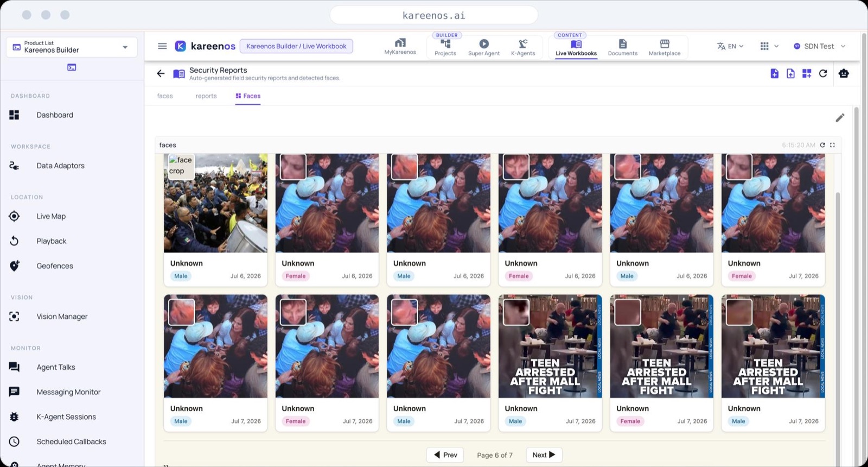Switch to the reports tab
The width and height of the screenshot is (868, 467).
tap(206, 96)
